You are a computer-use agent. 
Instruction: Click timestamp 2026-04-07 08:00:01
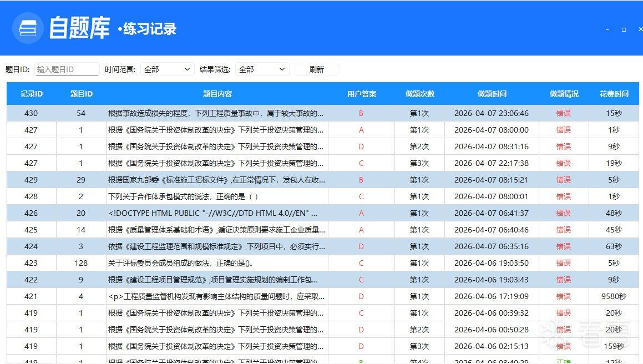click(x=492, y=196)
